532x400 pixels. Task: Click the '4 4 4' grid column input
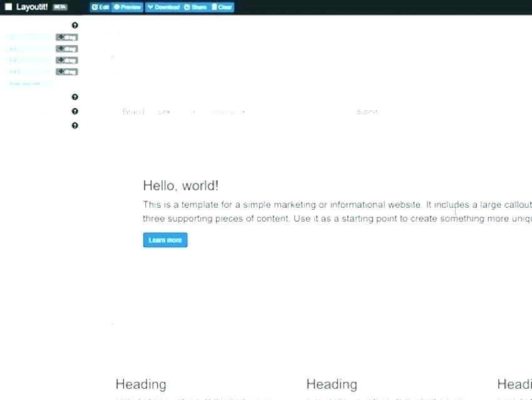tap(29, 72)
